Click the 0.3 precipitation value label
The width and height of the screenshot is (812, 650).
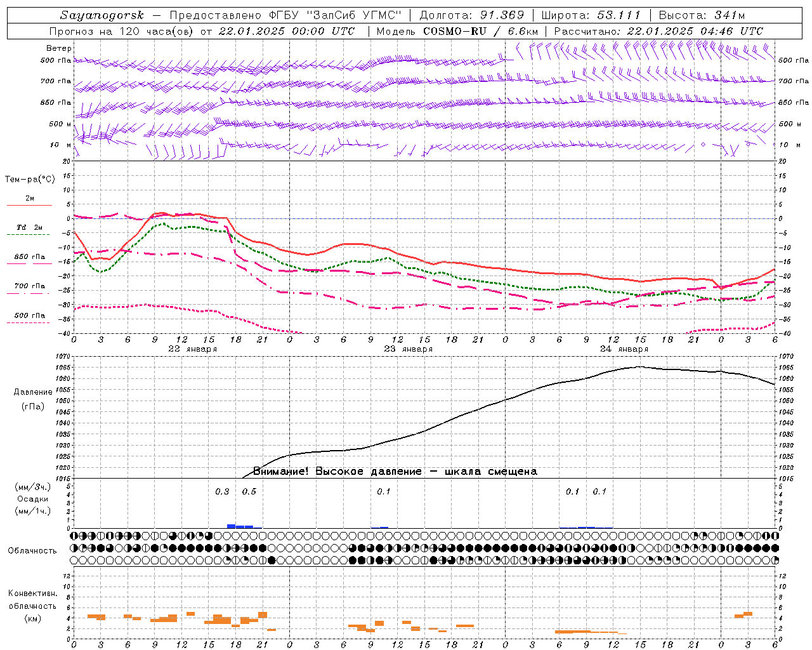click(222, 491)
